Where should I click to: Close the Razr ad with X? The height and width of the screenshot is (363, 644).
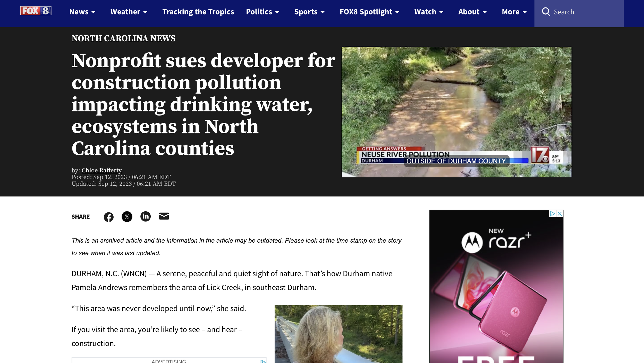pyautogui.click(x=560, y=214)
